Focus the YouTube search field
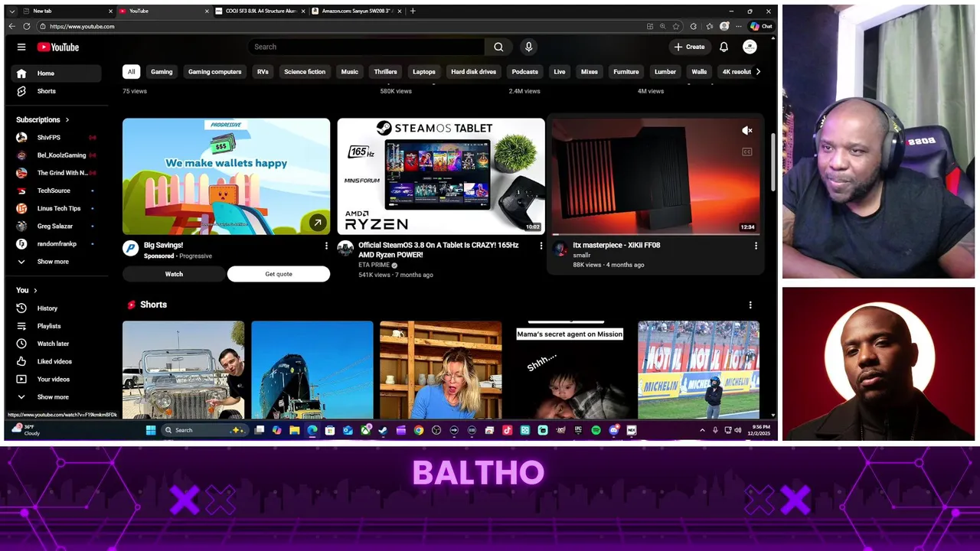Image resolution: width=980 pixels, height=551 pixels. (366, 47)
